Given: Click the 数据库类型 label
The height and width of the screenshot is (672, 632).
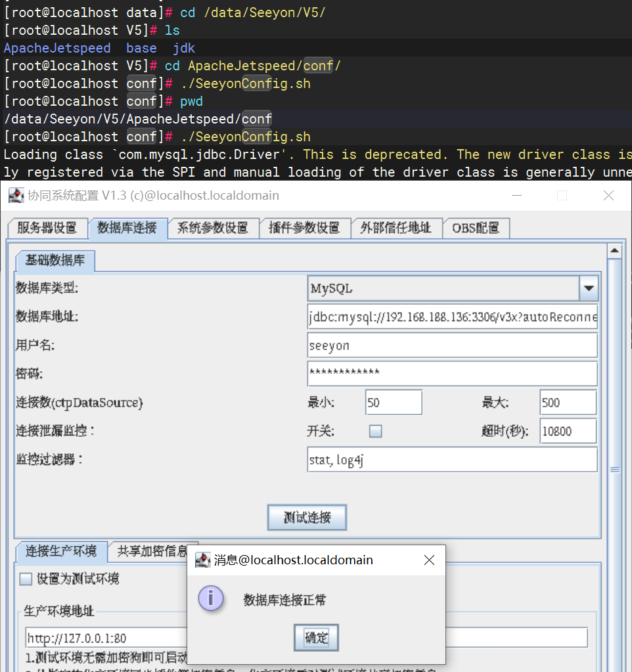Looking at the screenshot, I should click(x=47, y=288).
